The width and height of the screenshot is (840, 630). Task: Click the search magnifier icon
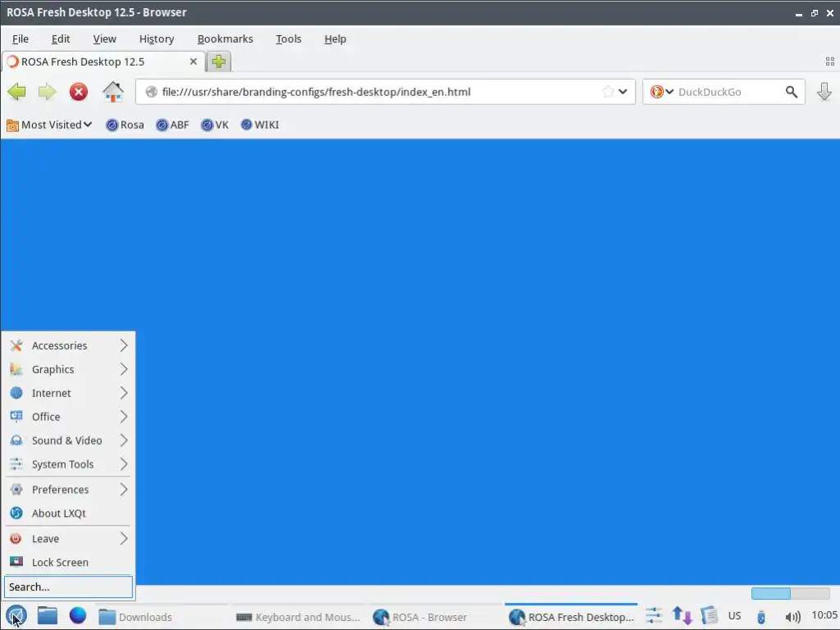(x=792, y=92)
